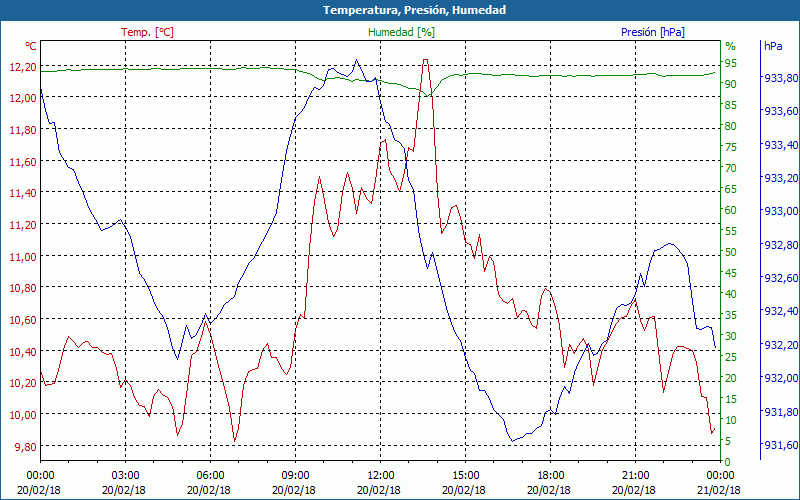Select the '15:00' time axis label

tap(465, 476)
